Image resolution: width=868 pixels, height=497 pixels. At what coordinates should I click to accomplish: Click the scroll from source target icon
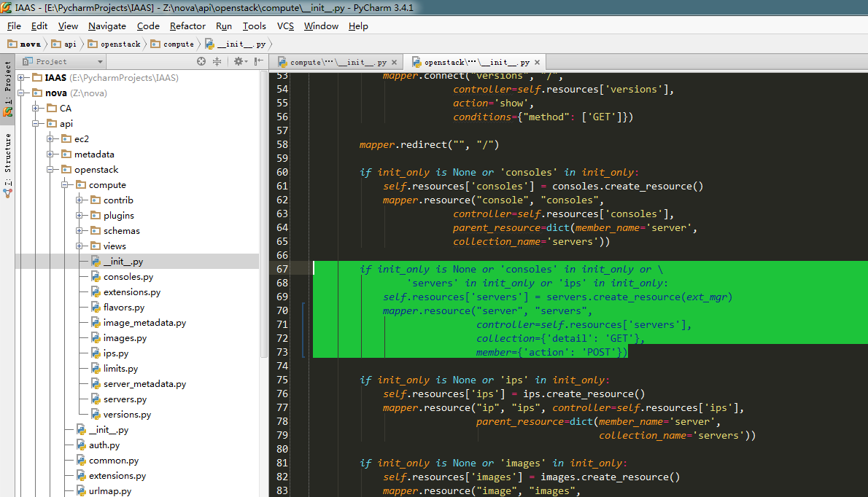tap(201, 61)
